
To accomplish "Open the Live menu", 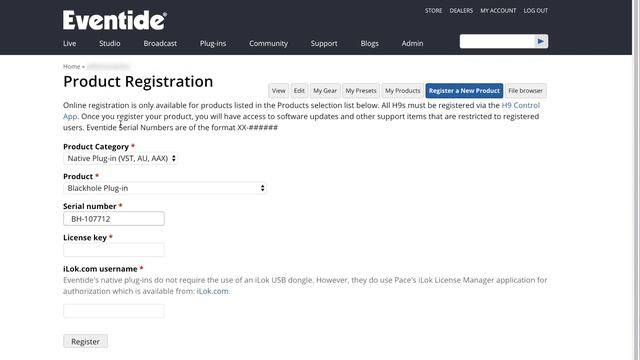I will (x=69, y=43).
